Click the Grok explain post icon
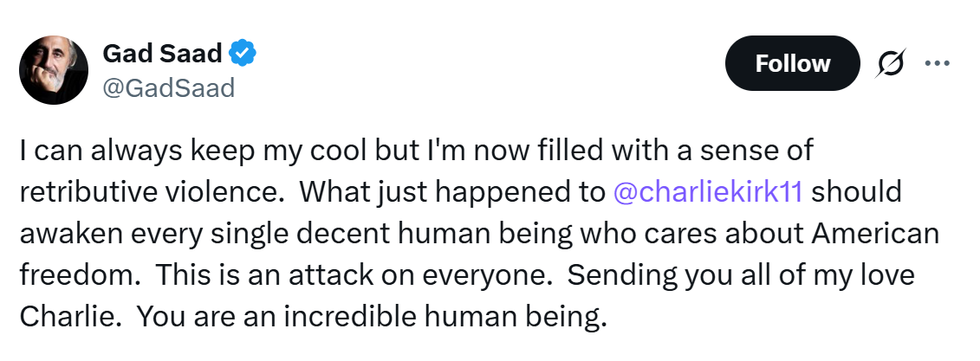 890,64
